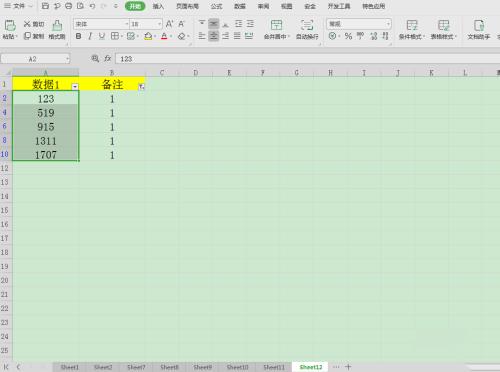
Task: Switch to the Sheet11 tab
Action: click(274, 367)
